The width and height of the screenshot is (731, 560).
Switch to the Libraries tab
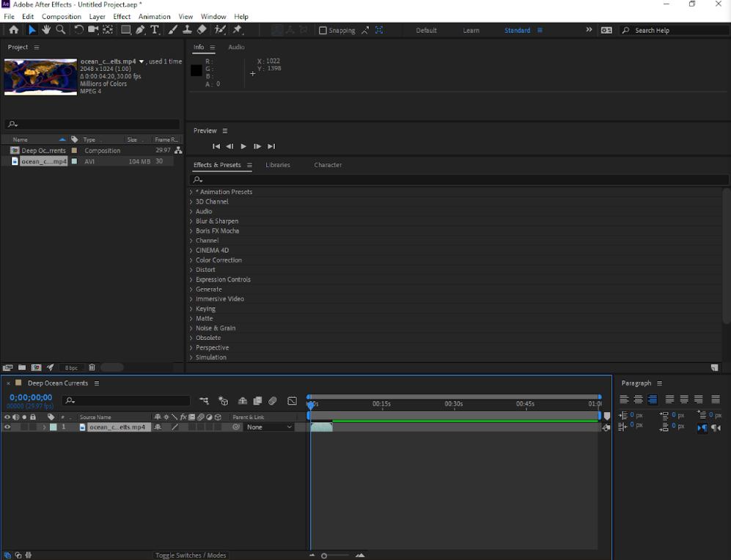coord(278,165)
